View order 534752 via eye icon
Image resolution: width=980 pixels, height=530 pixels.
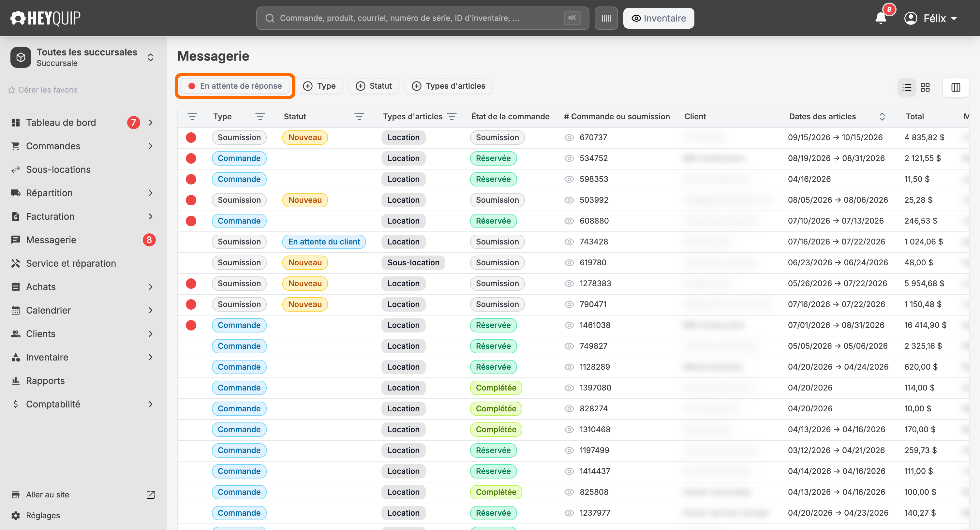point(569,158)
